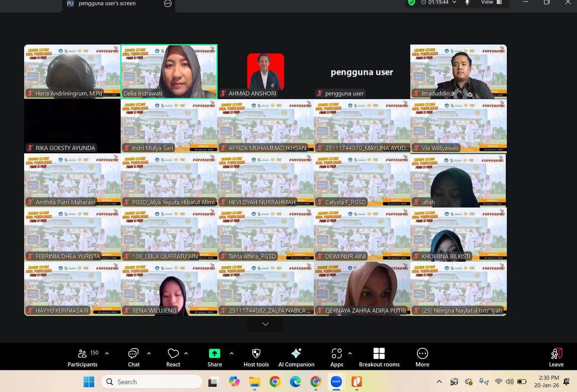Image resolution: width=577 pixels, height=392 pixels.
Task: Open Zoom Apps
Action: coord(337,357)
